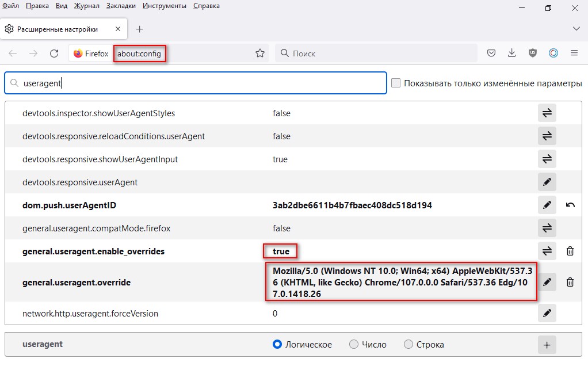Image resolution: width=588 pixels, height=385 pixels.
Task: Minimize the Firefox window
Action: tap(522, 8)
